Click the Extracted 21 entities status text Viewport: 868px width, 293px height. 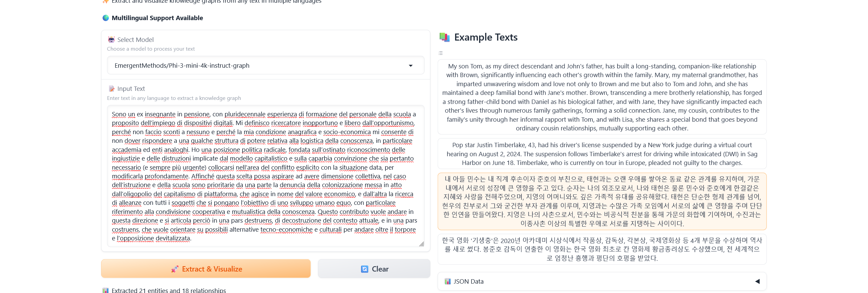click(168, 290)
